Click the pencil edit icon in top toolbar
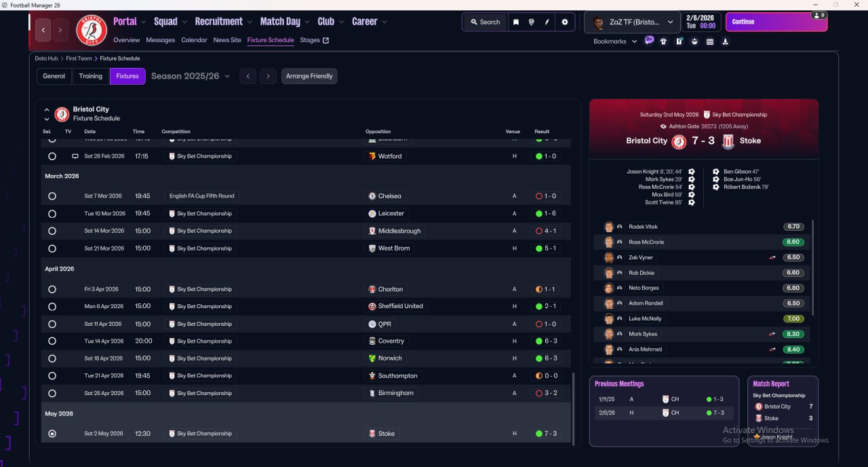 coord(547,22)
